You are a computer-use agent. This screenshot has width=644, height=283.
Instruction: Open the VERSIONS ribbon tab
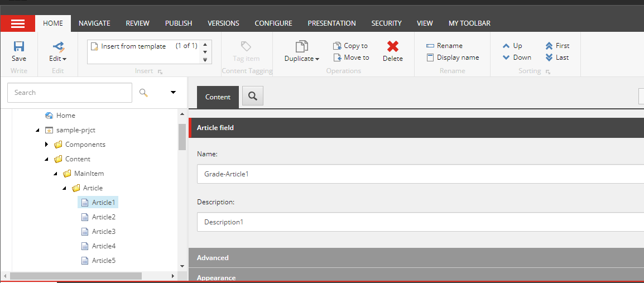pyautogui.click(x=223, y=23)
